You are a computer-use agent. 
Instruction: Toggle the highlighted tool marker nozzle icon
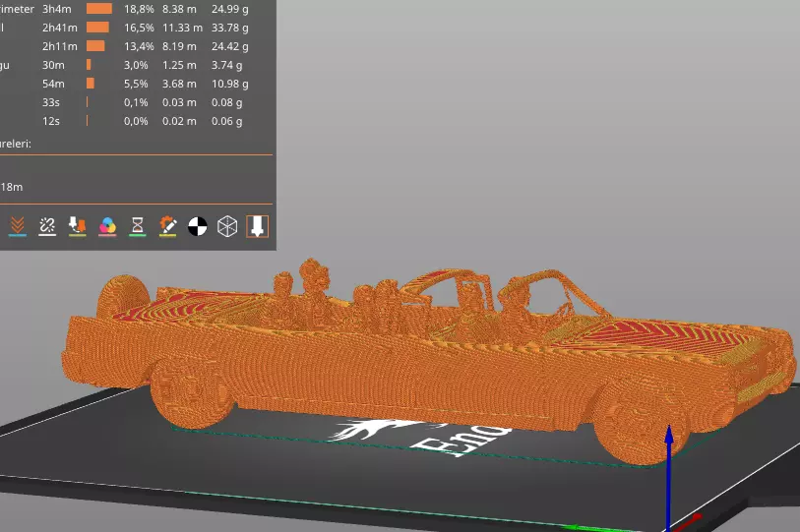(257, 226)
